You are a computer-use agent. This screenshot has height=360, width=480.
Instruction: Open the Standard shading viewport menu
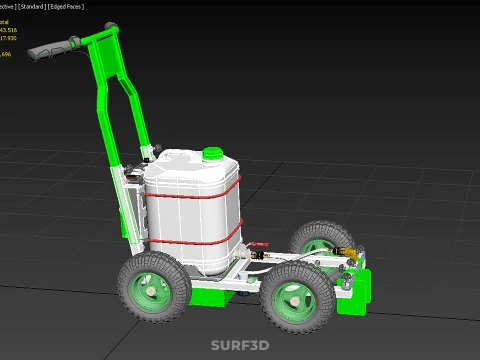pos(32,7)
